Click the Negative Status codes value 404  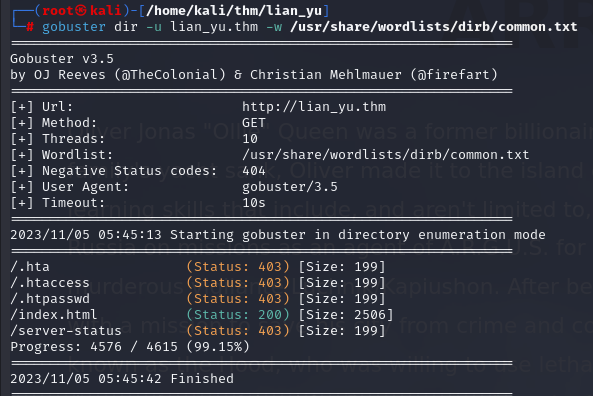(254, 171)
